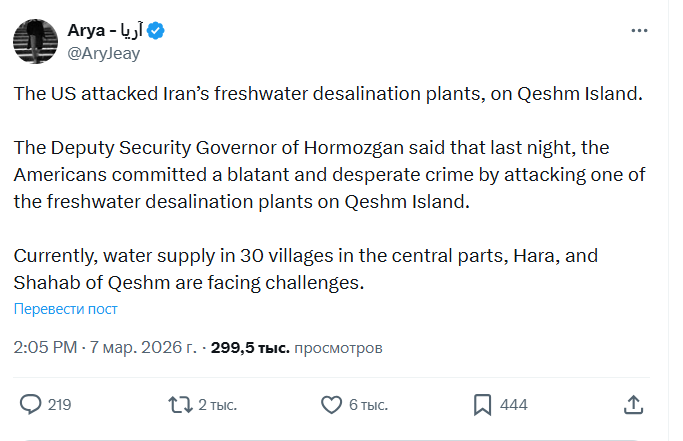Click the share upload icon
Viewport: 683px width, 441px height.
point(632,404)
